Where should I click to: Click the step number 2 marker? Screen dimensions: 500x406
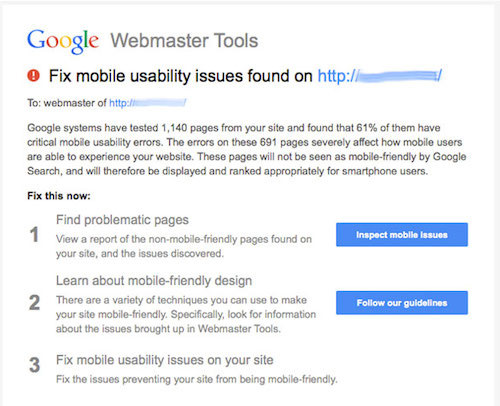34,303
